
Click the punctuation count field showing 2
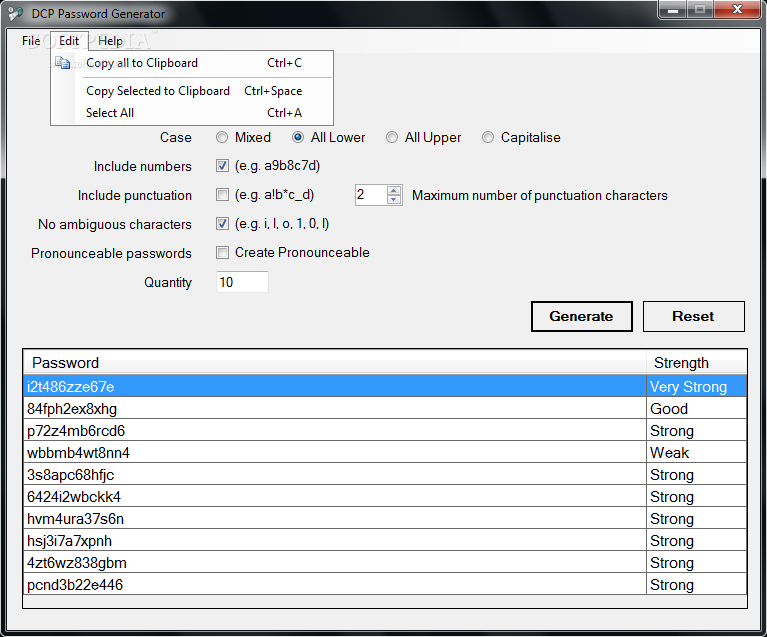[x=371, y=195]
